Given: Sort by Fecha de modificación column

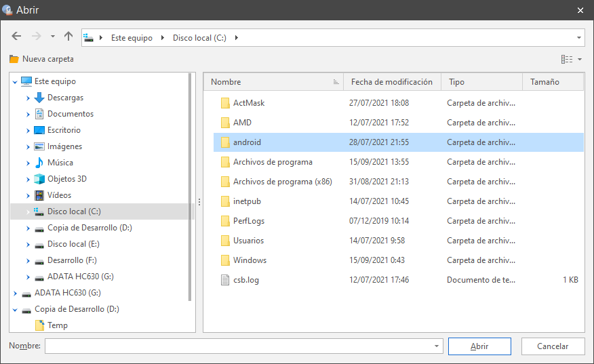Looking at the screenshot, I should point(391,82).
